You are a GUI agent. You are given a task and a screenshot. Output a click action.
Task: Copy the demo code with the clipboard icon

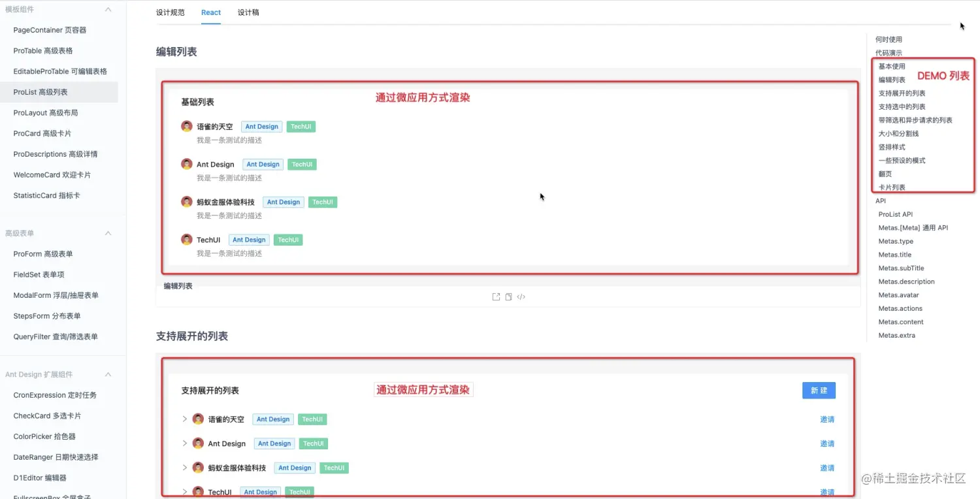click(x=508, y=297)
